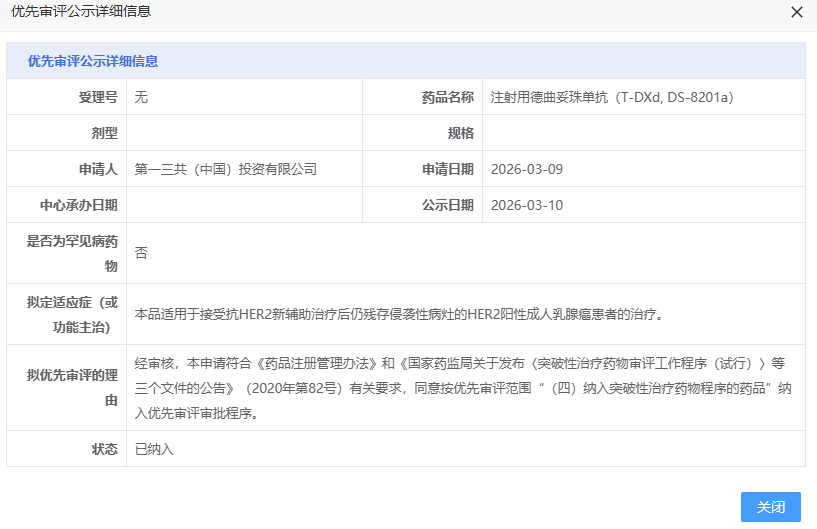The height and width of the screenshot is (529, 817).
Task: Click the 是否为罕见病药物 field label
Action: (72, 253)
